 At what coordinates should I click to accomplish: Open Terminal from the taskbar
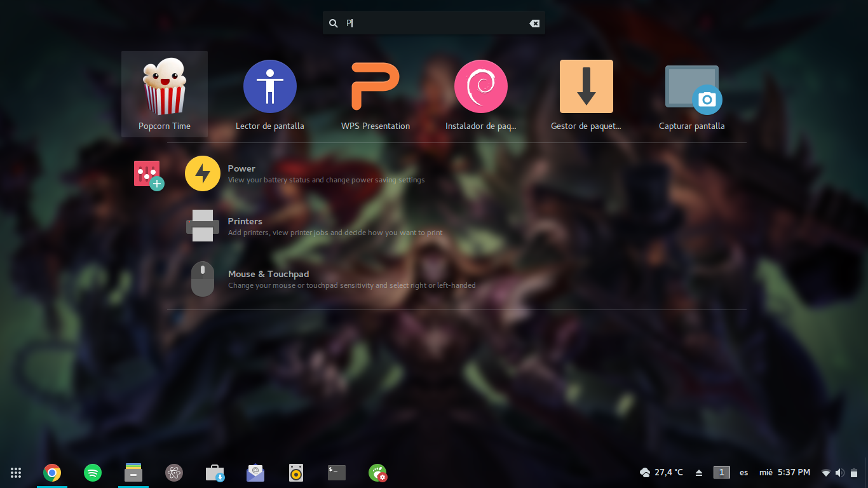click(337, 473)
